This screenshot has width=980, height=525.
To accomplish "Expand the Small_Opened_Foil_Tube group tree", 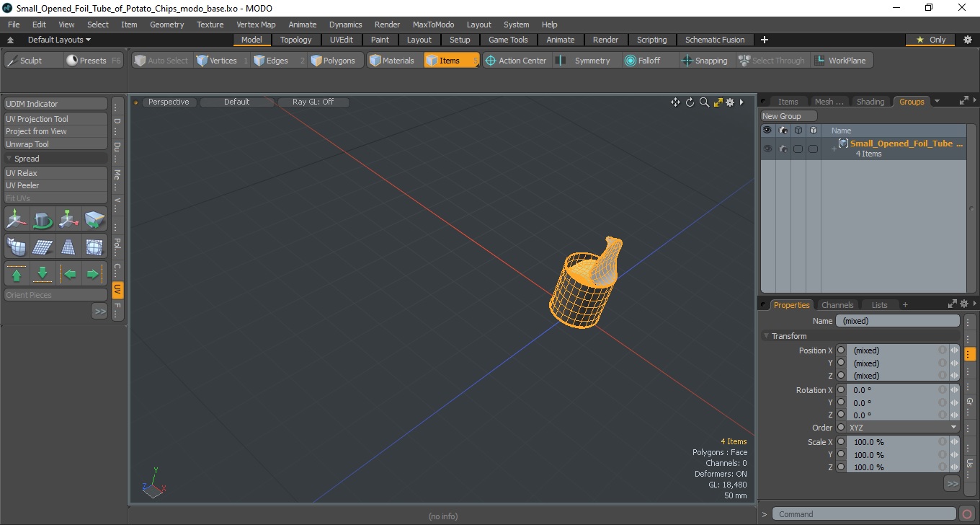I will 834,149.
